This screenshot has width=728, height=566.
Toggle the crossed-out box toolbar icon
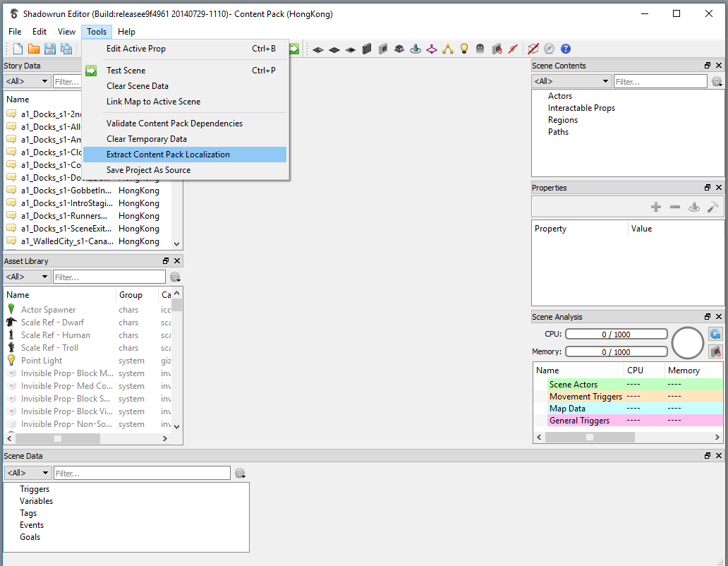tap(533, 49)
